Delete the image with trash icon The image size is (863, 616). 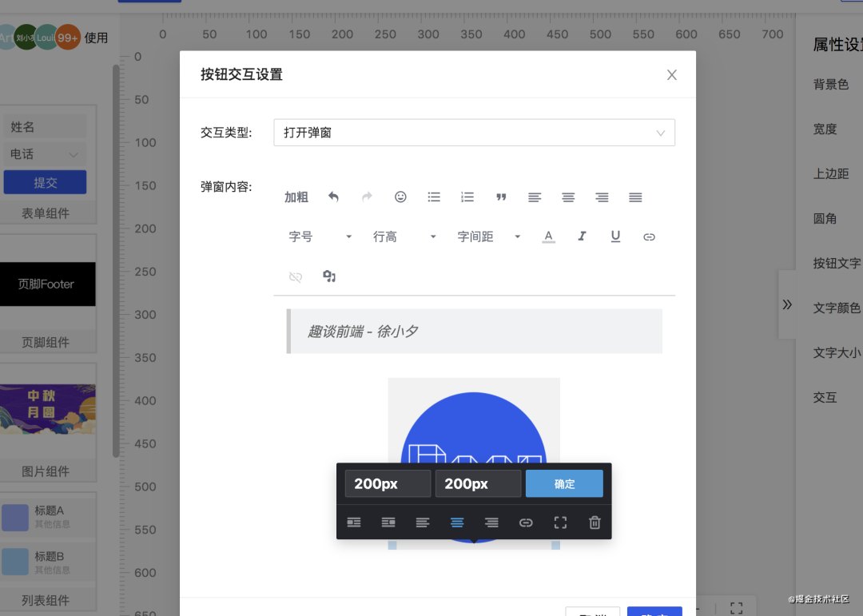click(595, 523)
